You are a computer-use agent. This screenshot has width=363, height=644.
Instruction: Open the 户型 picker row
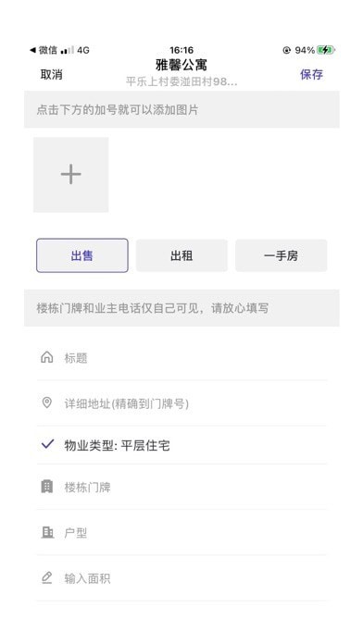coord(181,533)
